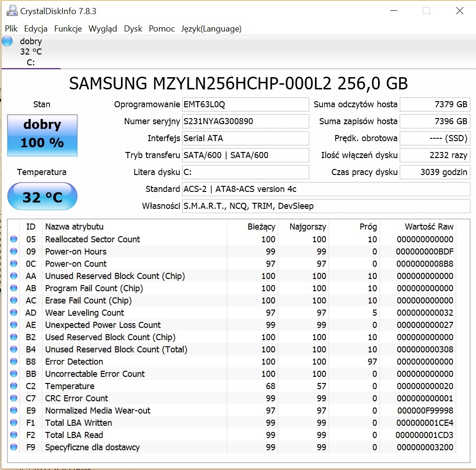Click the 'Nazwa atrybutu' column header
The image size is (476, 470).
[74, 227]
